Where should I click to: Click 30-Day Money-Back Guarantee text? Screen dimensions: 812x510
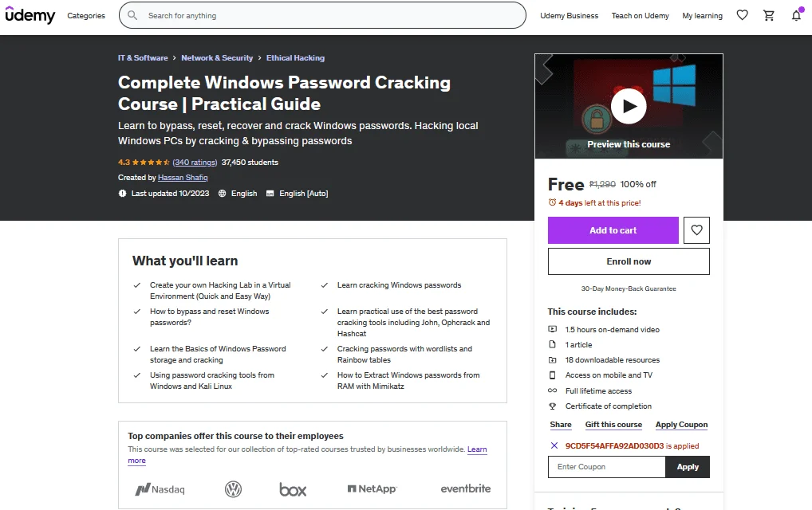pos(629,288)
